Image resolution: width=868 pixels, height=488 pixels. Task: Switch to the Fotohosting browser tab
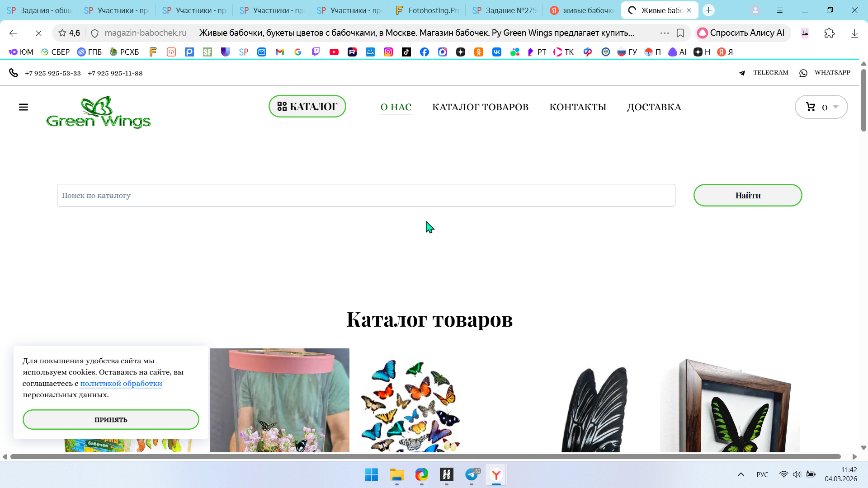tap(426, 10)
